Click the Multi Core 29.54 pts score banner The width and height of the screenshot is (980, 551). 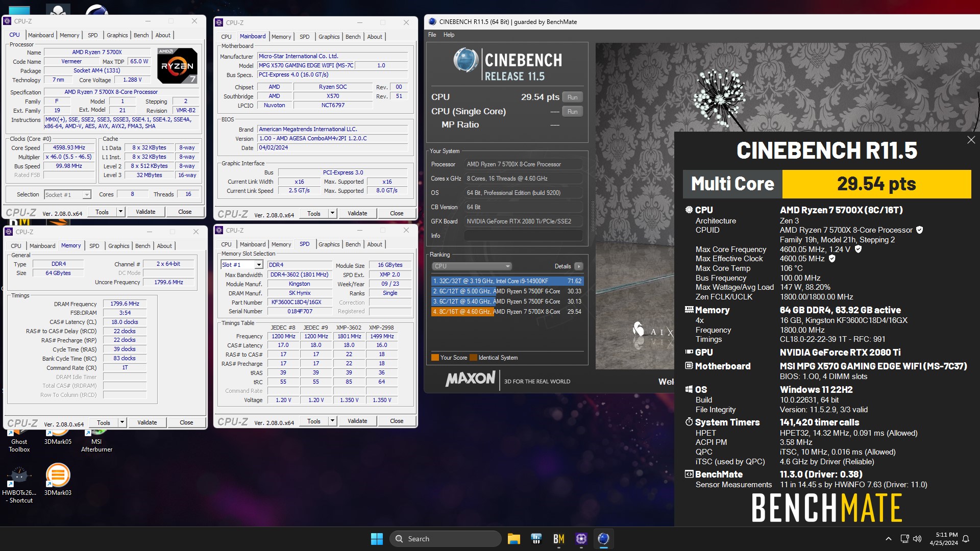click(827, 184)
